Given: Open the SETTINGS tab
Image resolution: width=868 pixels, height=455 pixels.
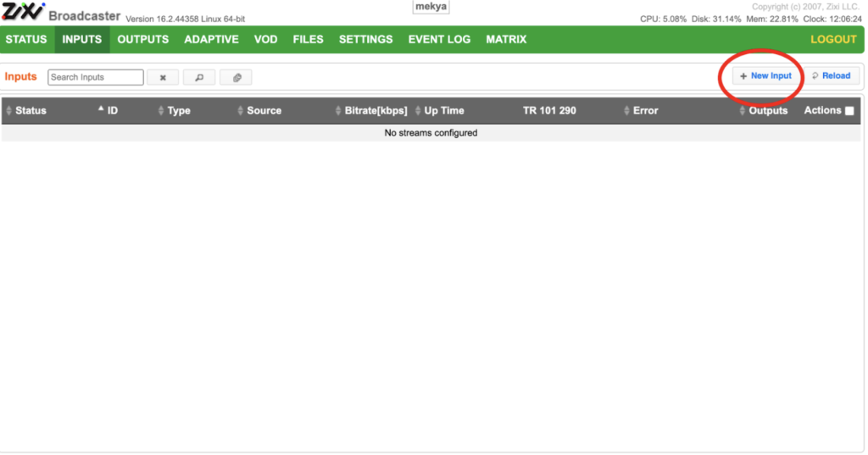Looking at the screenshot, I should click(366, 39).
